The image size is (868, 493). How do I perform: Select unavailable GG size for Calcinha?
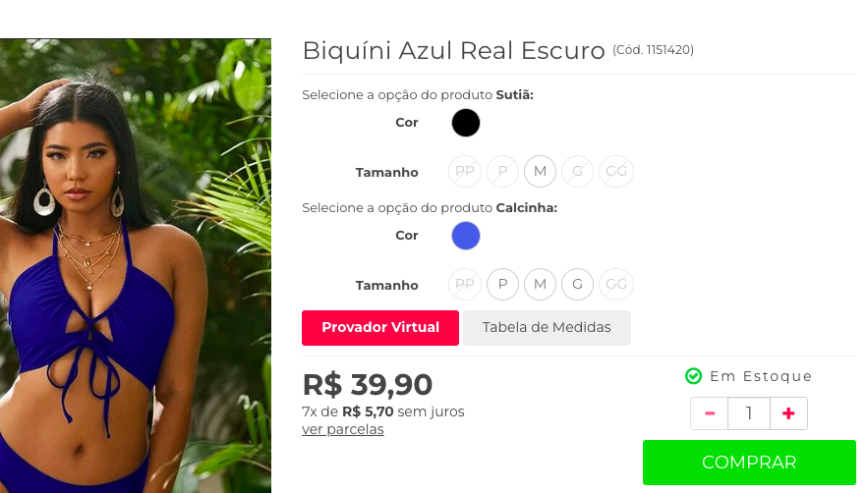pyautogui.click(x=616, y=285)
